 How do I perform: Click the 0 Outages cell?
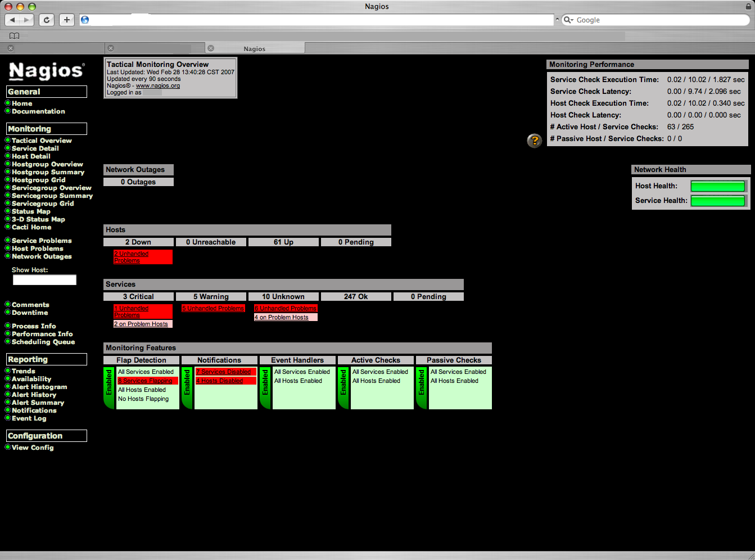coord(138,182)
